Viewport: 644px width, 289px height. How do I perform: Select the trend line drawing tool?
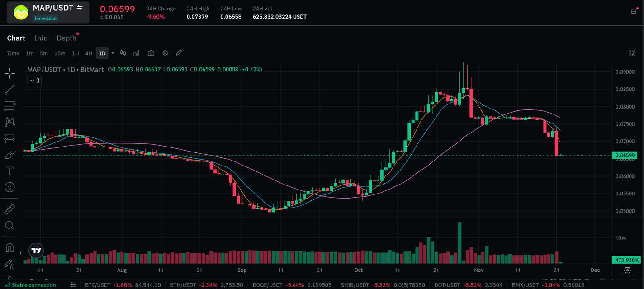point(9,90)
